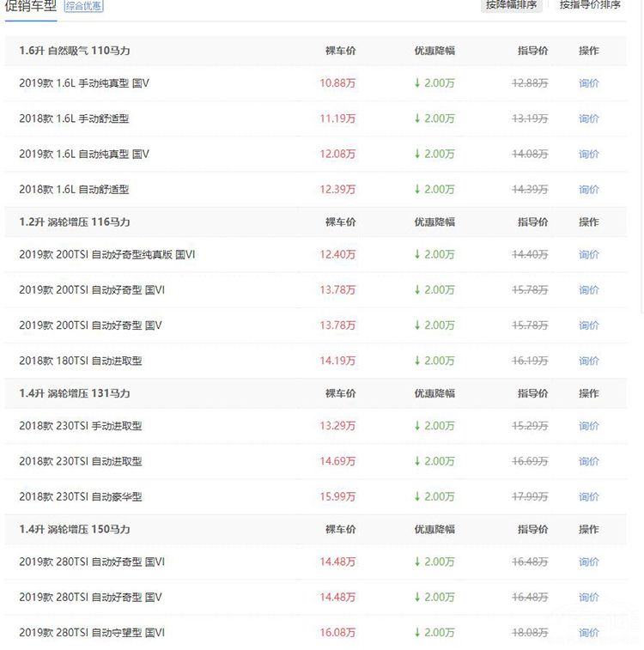Select model 2018款 1.6L 手动舒适型
The width and height of the screenshot is (644, 650).
(74, 119)
